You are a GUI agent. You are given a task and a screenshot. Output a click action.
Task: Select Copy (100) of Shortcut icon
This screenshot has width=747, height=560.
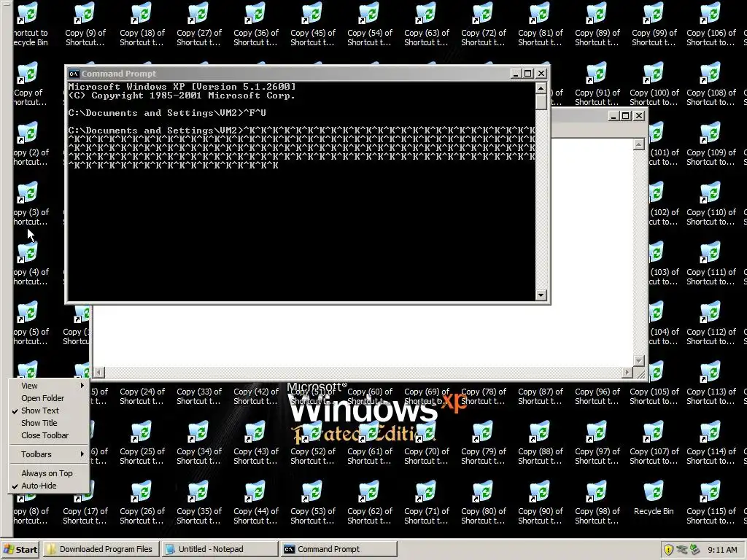654,83
